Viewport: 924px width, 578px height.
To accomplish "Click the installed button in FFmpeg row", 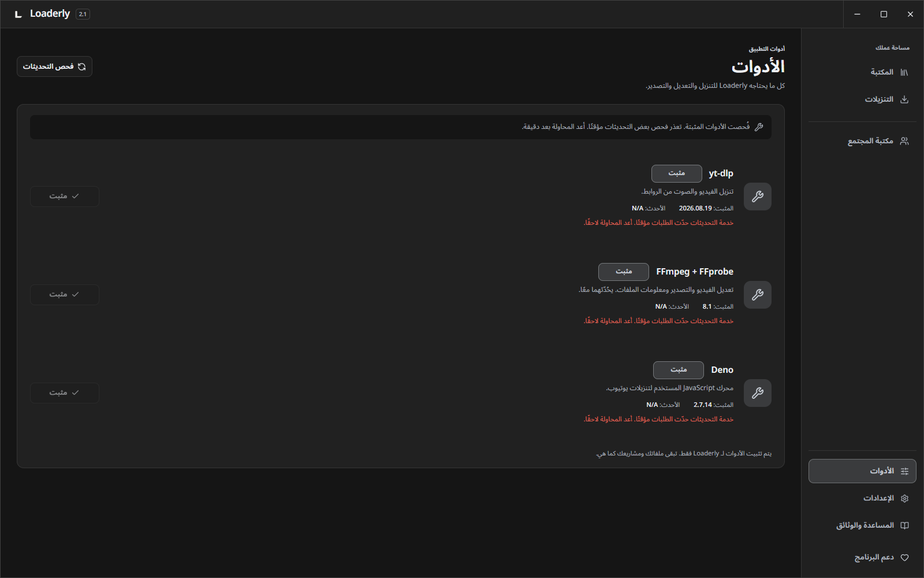I will (65, 295).
